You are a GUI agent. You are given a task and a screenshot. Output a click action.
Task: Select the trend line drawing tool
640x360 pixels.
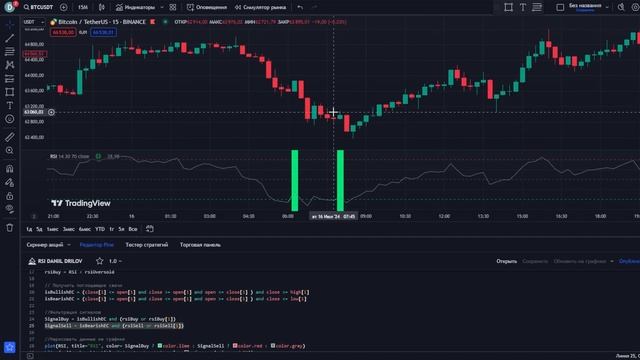pos(10,38)
